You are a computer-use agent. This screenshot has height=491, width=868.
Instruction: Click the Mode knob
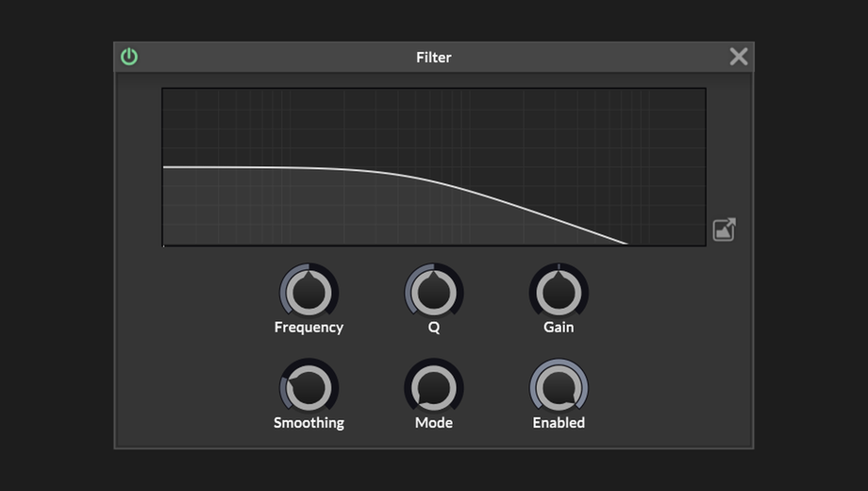point(434,387)
